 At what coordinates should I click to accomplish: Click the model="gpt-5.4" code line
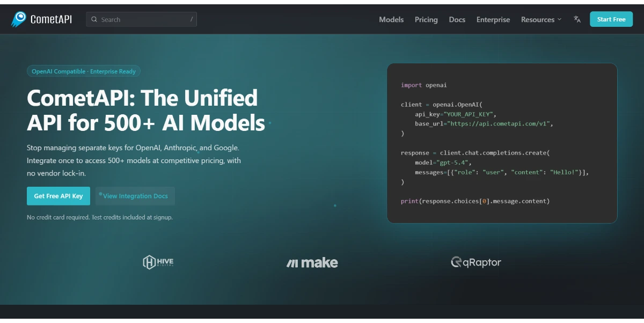tap(443, 163)
